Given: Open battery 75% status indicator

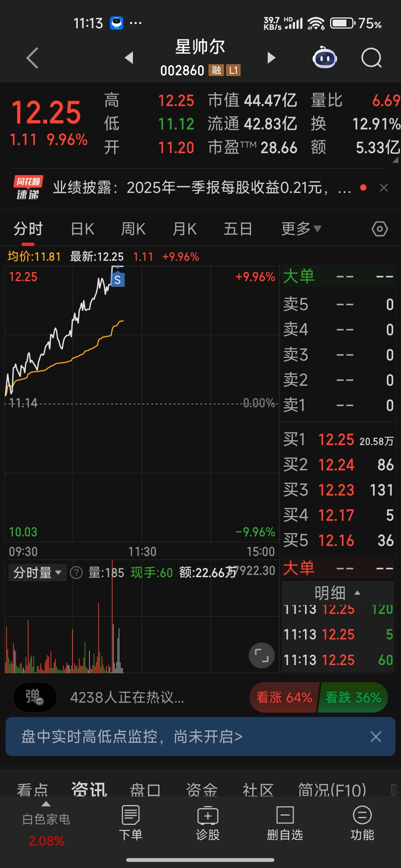Looking at the screenshot, I should coord(356,23).
